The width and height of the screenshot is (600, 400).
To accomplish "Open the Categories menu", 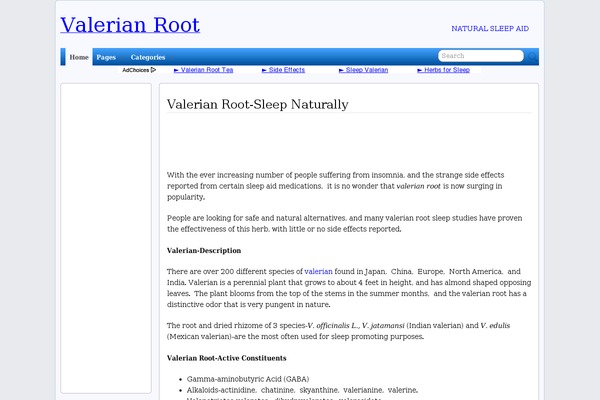I will 148,57.
